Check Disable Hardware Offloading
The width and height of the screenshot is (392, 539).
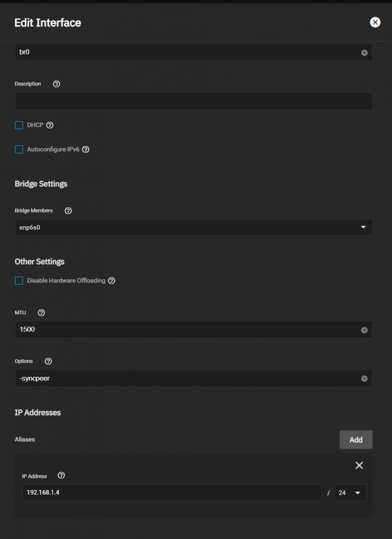19,281
